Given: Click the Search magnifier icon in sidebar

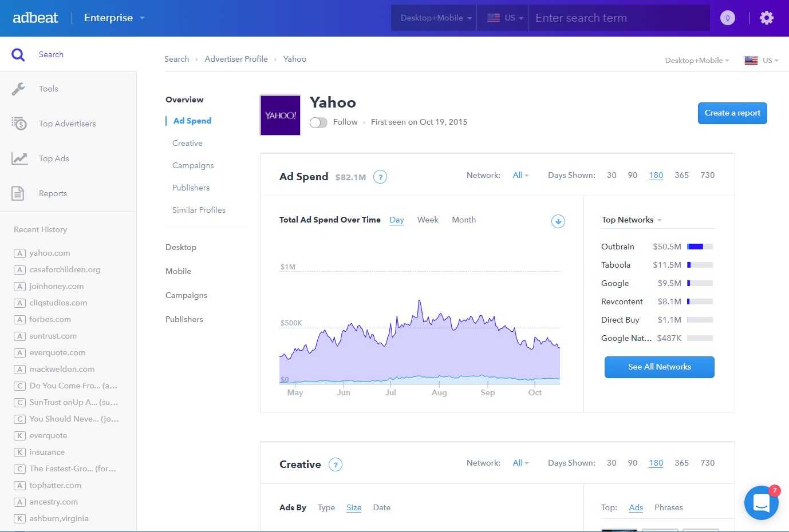Looking at the screenshot, I should click(18, 55).
